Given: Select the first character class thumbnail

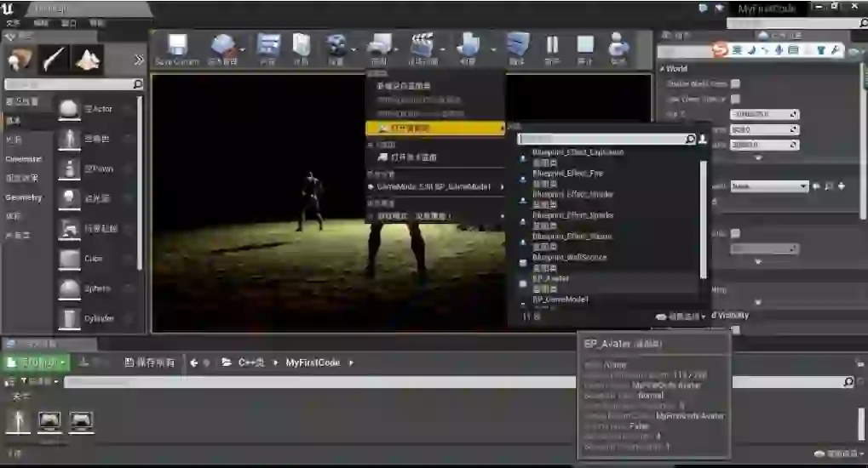Looking at the screenshot, I should pyautogui.click(x=18, y=422).
